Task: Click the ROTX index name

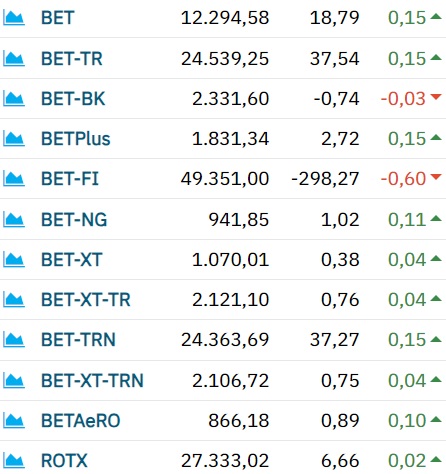Action: click(64, 461)
